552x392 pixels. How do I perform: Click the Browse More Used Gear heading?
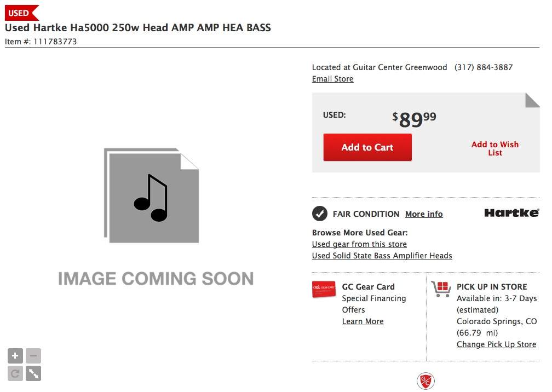click(x=360, y=233)
